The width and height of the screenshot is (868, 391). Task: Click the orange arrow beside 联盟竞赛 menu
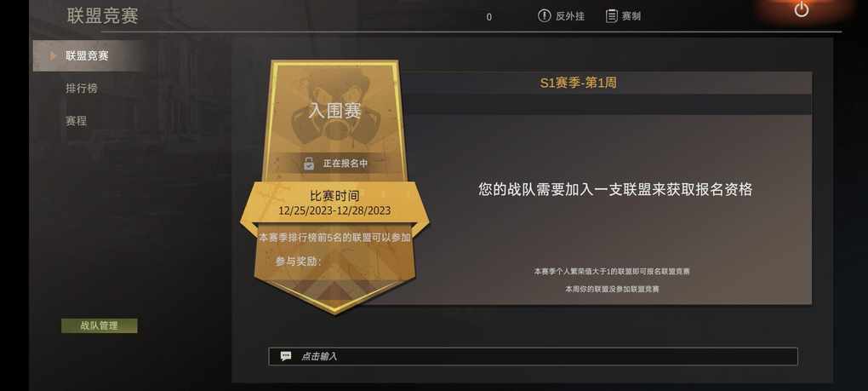point(53,55)
